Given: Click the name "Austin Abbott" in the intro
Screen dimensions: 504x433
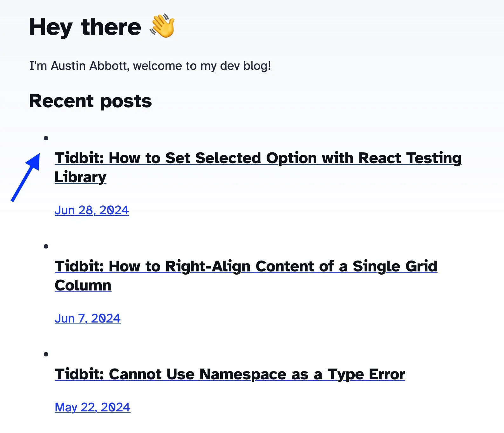Looking at the screenshot, I should pyautogui.click(x=90, y=66).
